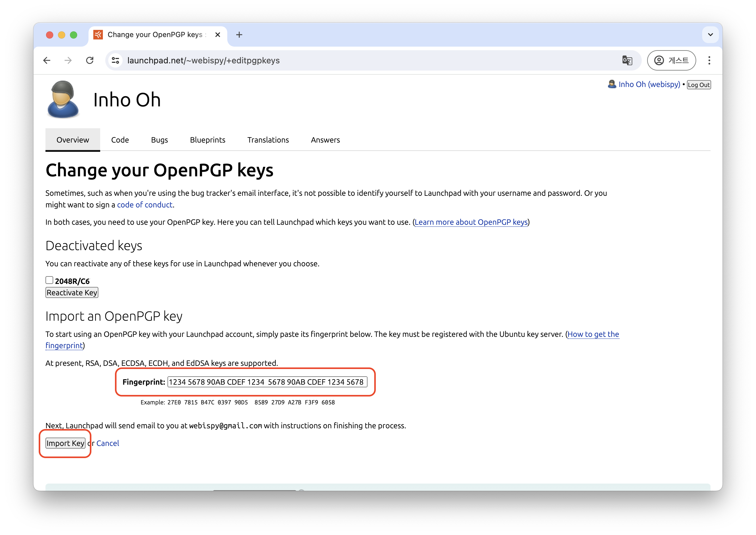The height and width of the screenshot is (535, 756).
Task: Open the Blueprints tab
Action: pyautogui.click(x=208, y=140)
